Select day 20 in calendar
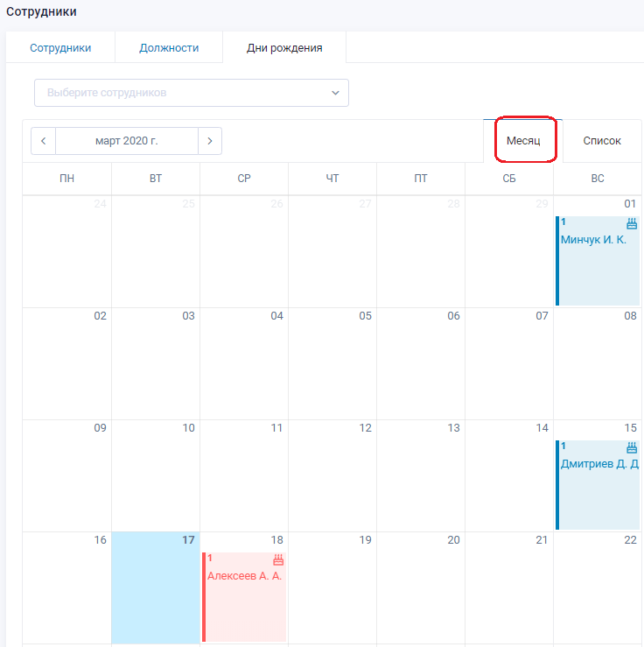 coord(421,587)
